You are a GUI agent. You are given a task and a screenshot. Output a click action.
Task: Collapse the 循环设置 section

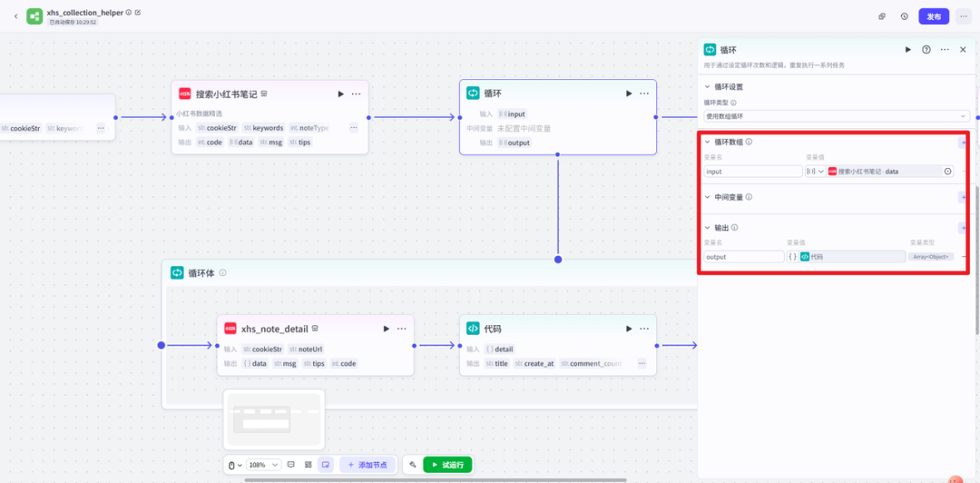(x=708, y=87)
